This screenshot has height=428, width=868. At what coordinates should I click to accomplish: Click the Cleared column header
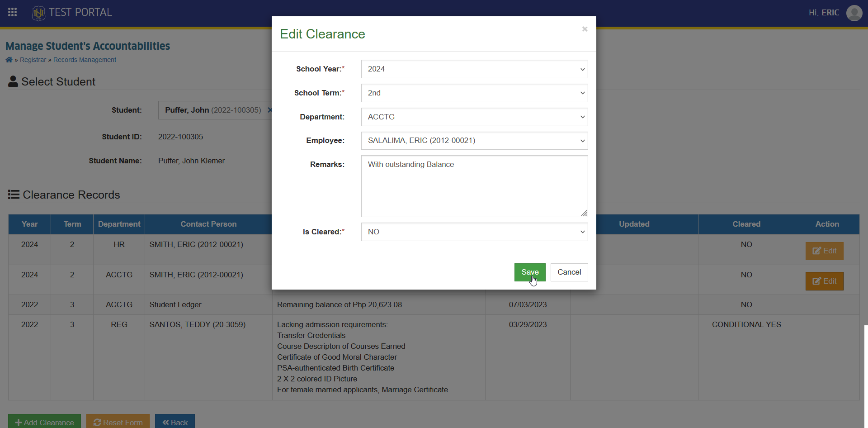click(746, 224)
